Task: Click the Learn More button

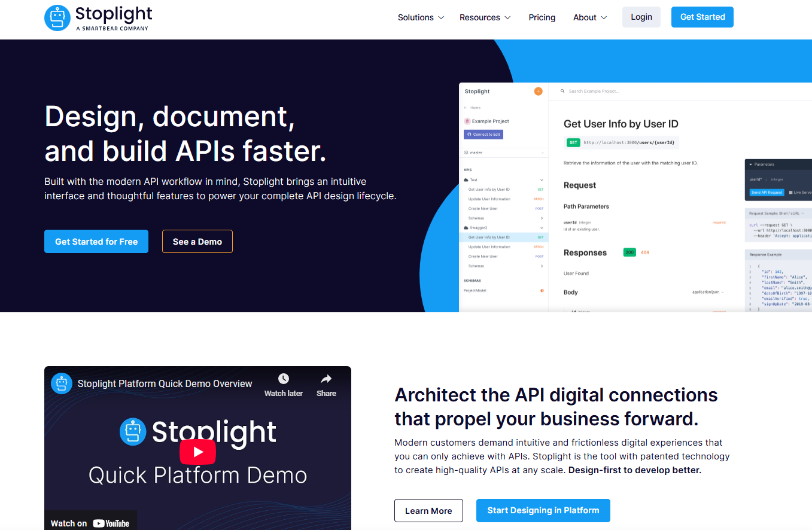Action: pos(428,510)
